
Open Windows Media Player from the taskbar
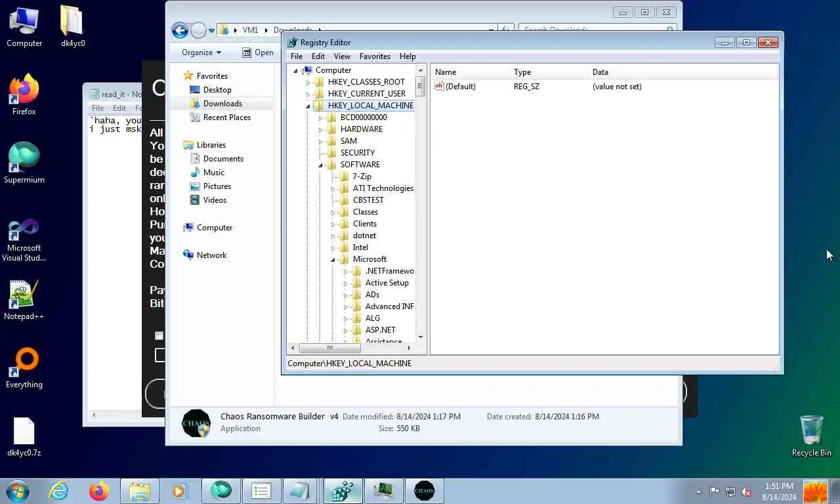click(178, 491)
